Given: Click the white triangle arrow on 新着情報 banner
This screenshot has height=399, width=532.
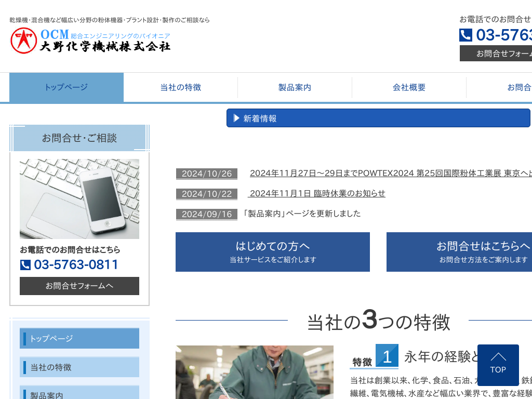Looking at the screenshot, I should (x=235, y=118).
